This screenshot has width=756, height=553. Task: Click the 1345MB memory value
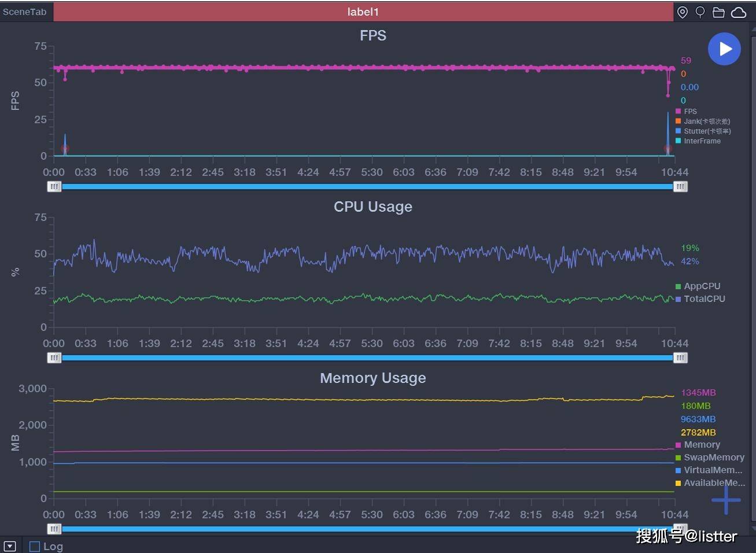[698, 392]
